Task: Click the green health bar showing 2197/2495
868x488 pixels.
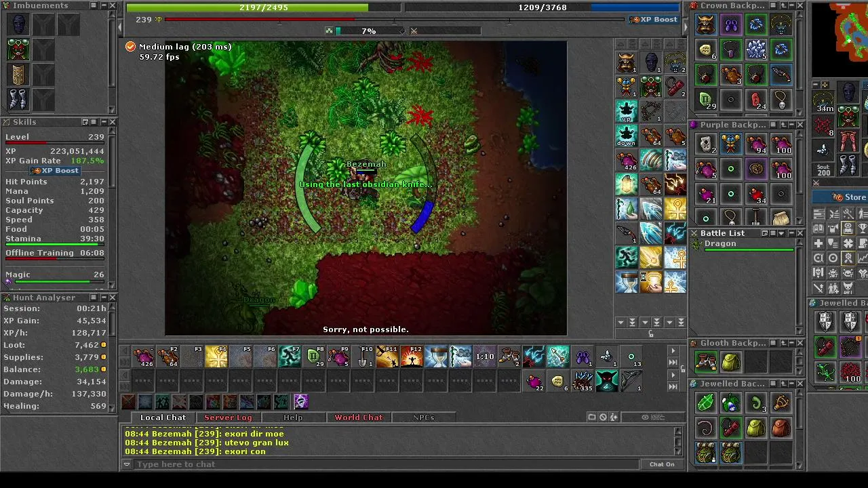Action: point(264,7)
